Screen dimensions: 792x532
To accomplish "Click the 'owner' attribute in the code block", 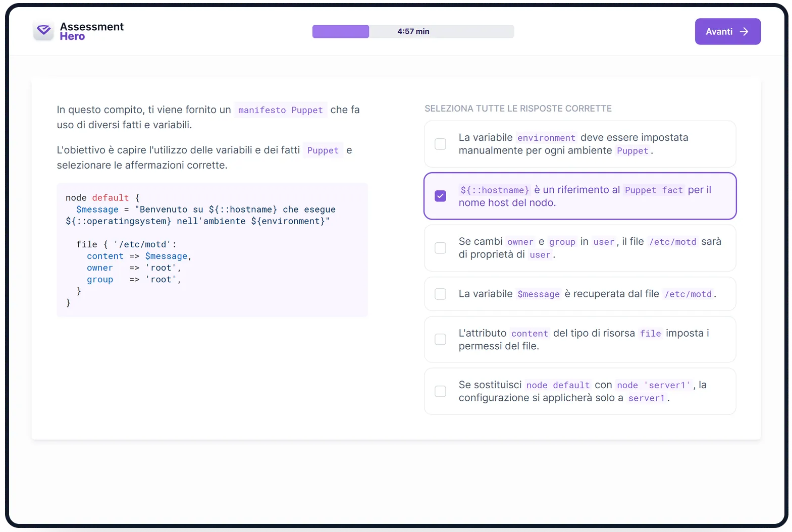I will 100,268.
